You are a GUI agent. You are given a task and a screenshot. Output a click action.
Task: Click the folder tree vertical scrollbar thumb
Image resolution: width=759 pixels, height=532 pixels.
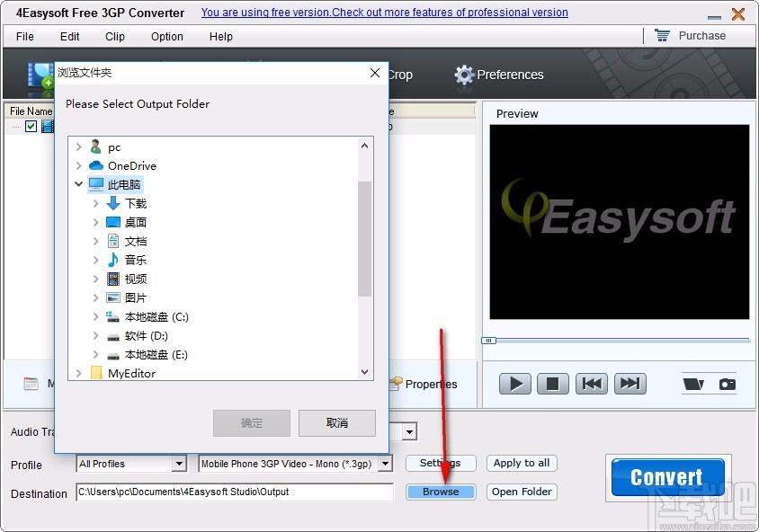pyautogui.click(x=364, y=238)
